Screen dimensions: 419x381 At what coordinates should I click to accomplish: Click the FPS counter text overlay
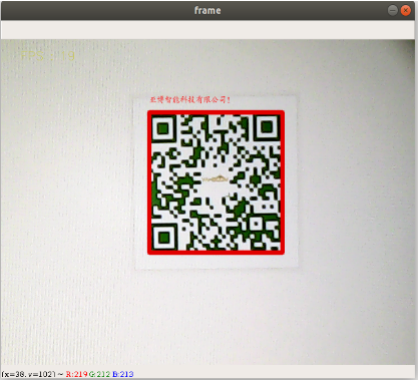pos(48,56)
